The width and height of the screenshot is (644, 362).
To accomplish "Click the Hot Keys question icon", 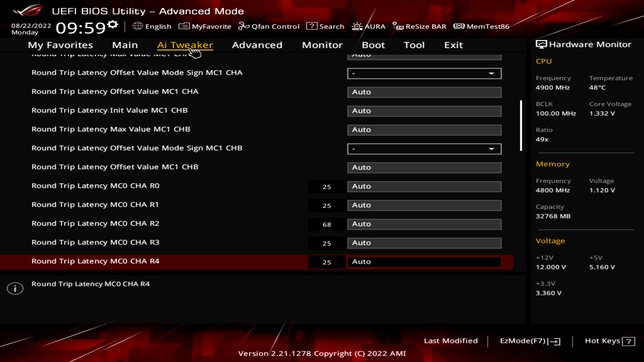I will (x=628, y=341).
